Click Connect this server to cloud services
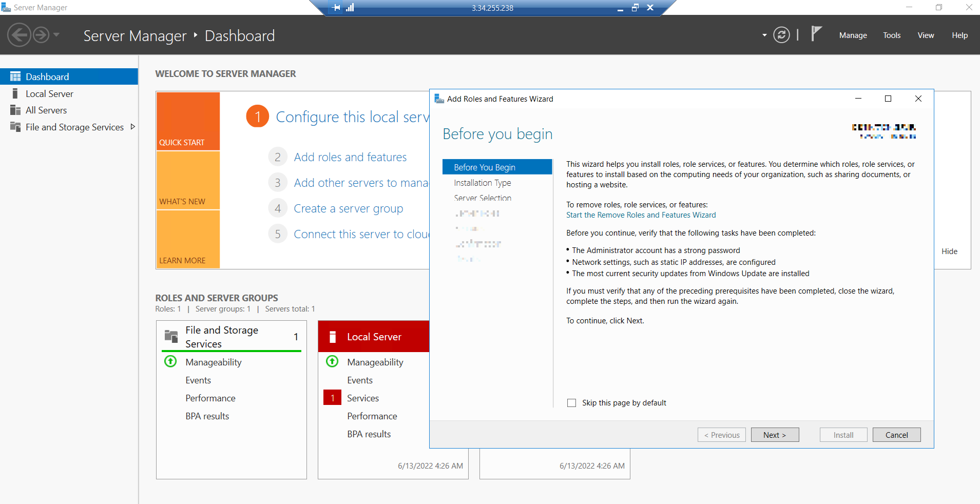This screenshot has height=504, width=980. [361, 234]
